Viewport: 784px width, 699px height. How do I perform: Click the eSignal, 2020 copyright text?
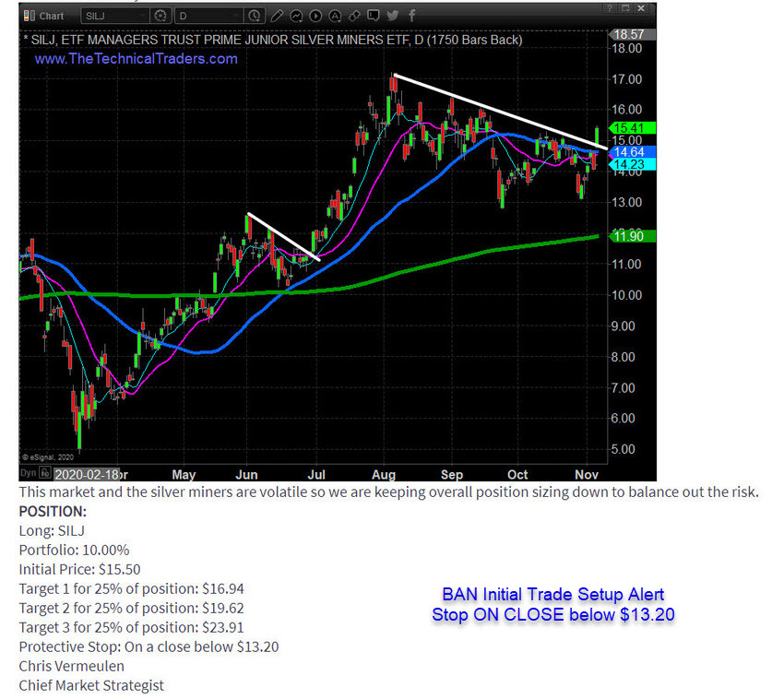point(48,457)
